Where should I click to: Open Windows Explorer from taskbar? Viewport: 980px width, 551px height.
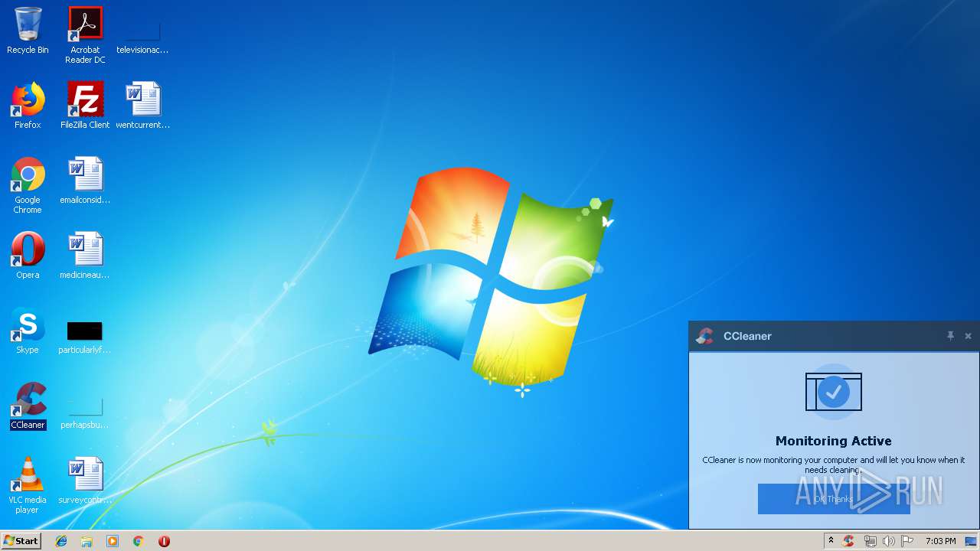click(x=87, y=541)
